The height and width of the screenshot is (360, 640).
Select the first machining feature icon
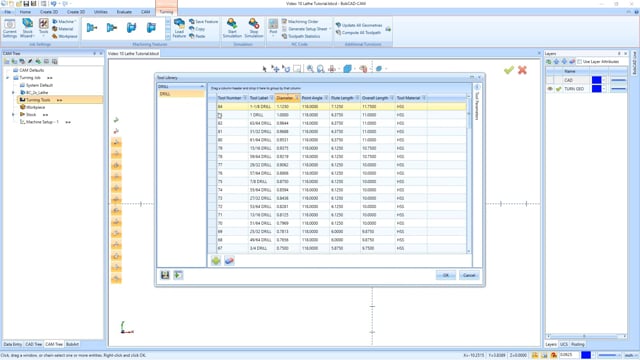coord(92,28)
